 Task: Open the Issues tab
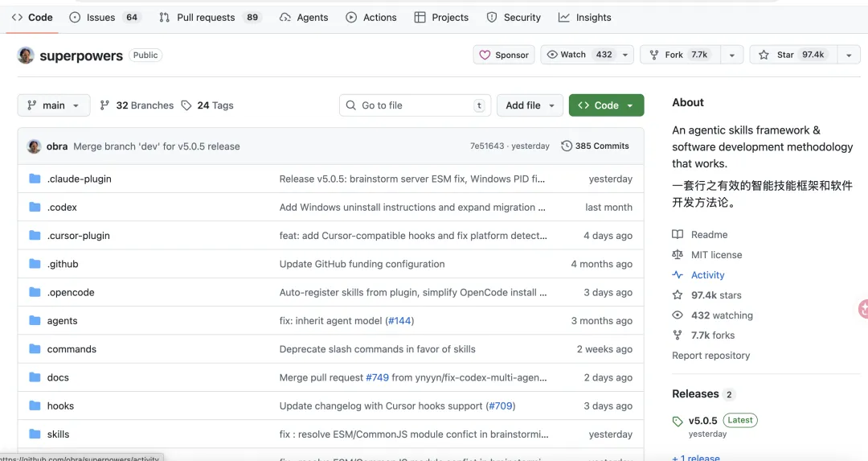[104, 17]
